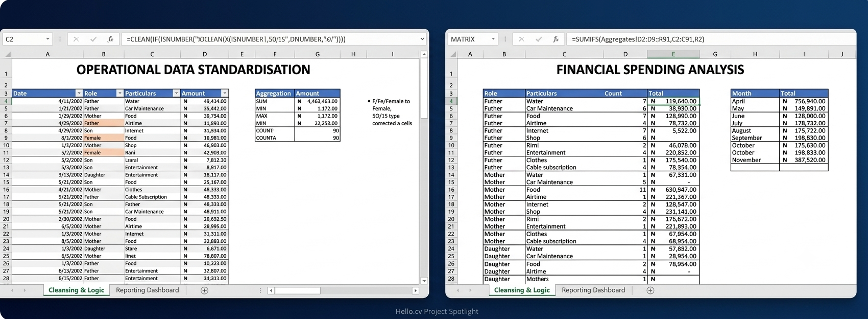Open the Date column filter dropdown
Screen dimensions: 868x319
click(79, 94)
